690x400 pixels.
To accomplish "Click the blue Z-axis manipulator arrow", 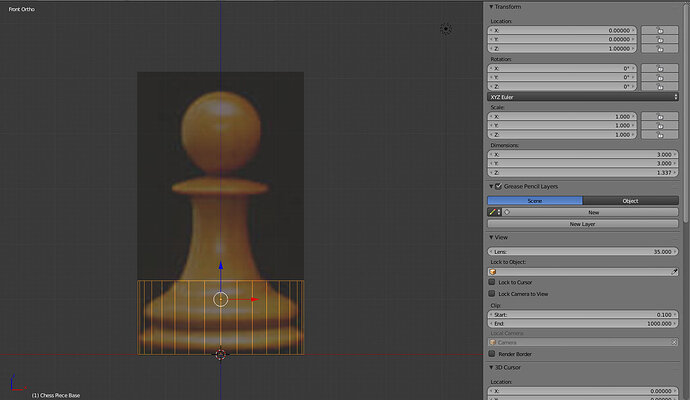I will (x=221, y=266).
